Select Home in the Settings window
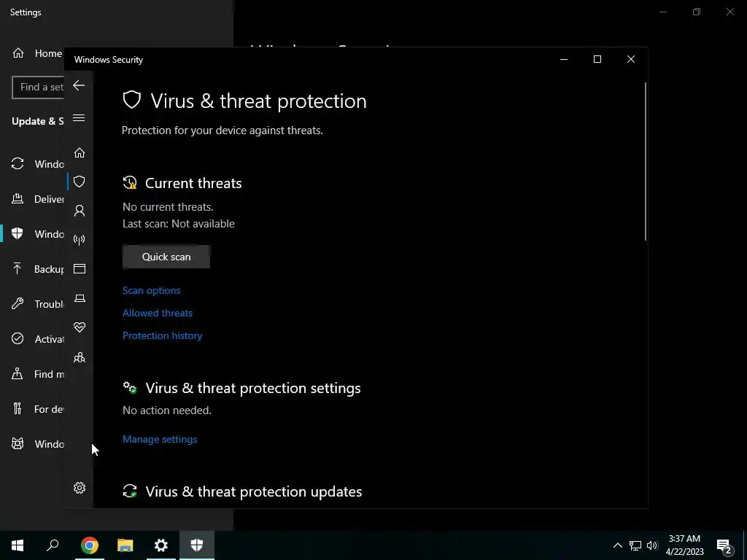The height and width of the screenshot is (560, 747). [x=37, y=53]
